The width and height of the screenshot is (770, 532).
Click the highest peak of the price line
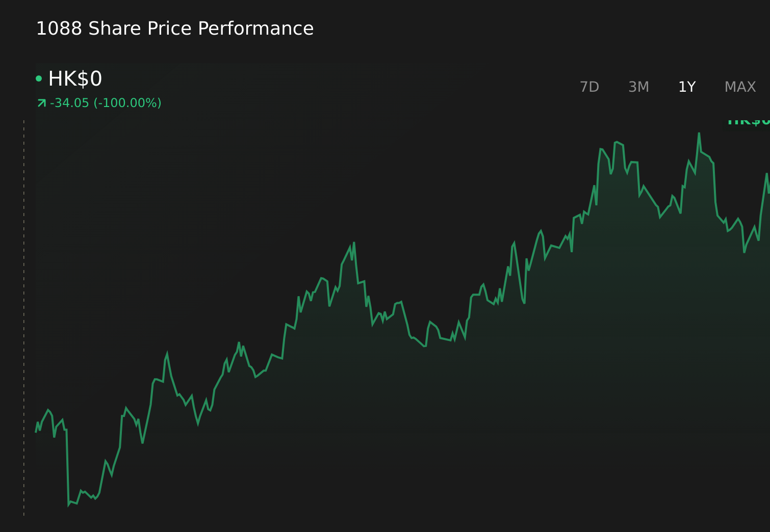(699, 134)
